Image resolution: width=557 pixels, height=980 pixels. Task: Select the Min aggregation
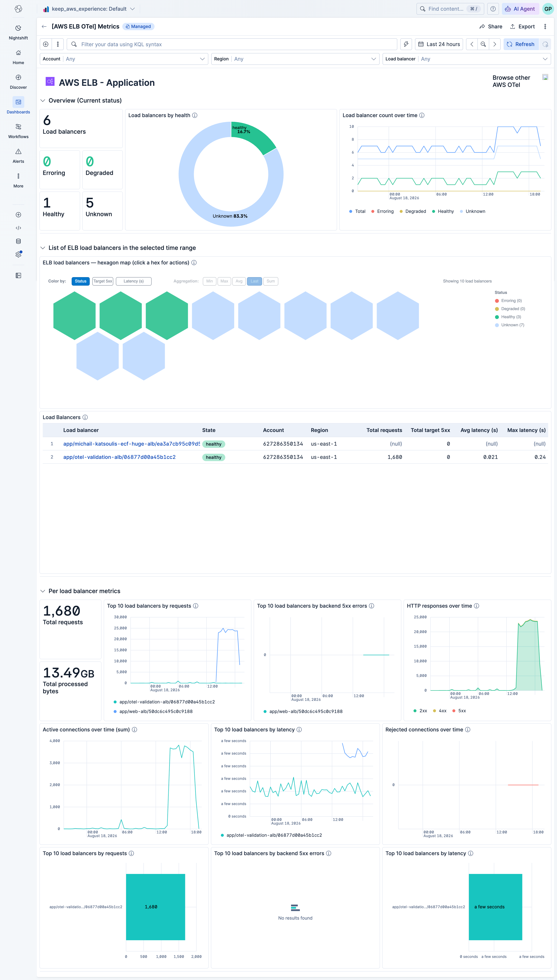click(209, 281)
